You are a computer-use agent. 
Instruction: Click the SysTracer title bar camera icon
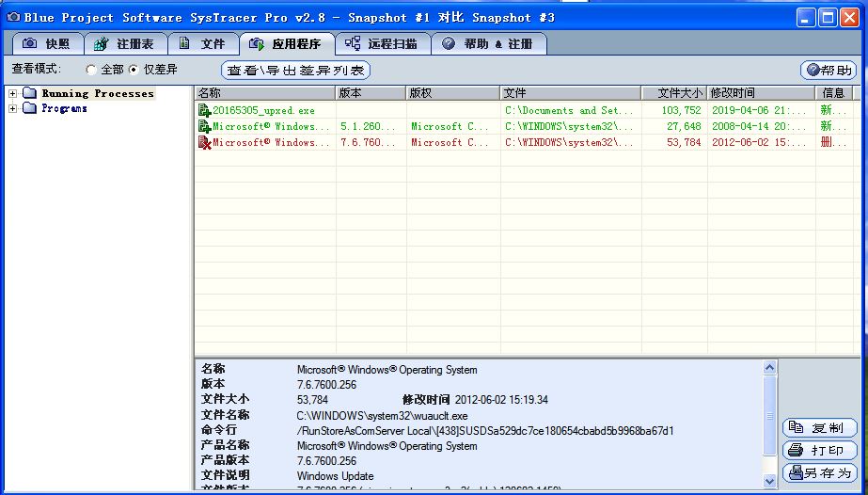pyautogui.click(x=13, y=17)
